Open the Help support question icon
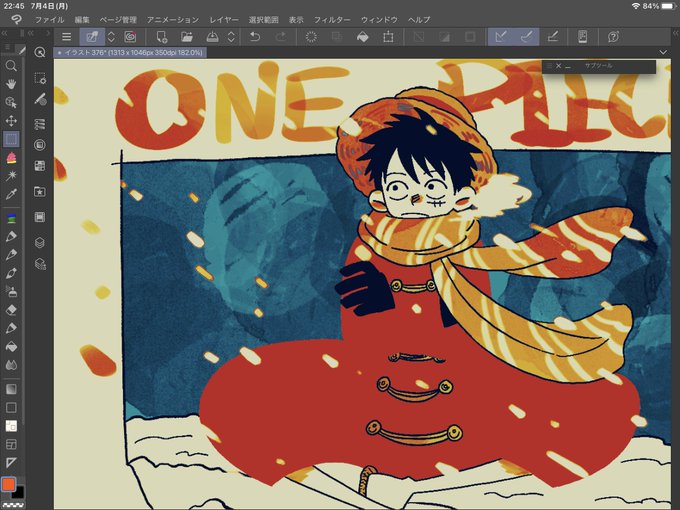This screenshot has width=680, height=510. pyautogui.click(x=613, y=37)
